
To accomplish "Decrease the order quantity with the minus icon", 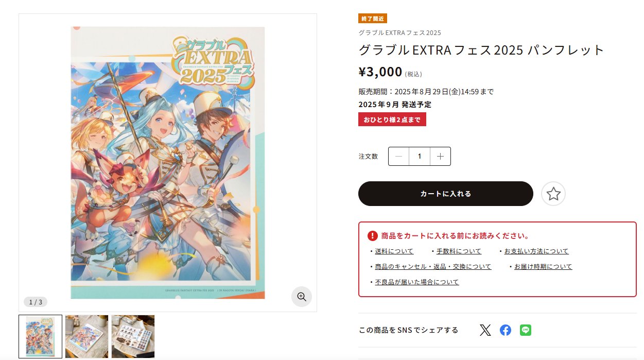I will tap(398, 156).
